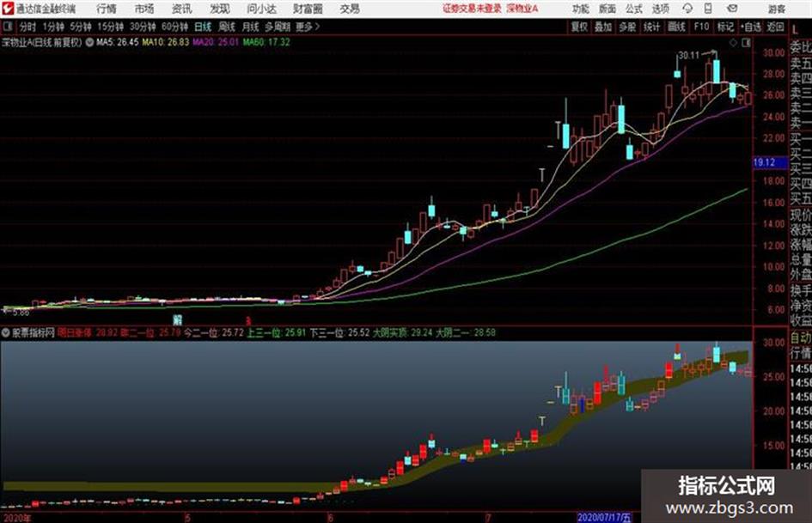Click the panel layout icon above price axis
Viewport: 812px width, 523px height.
746,43
